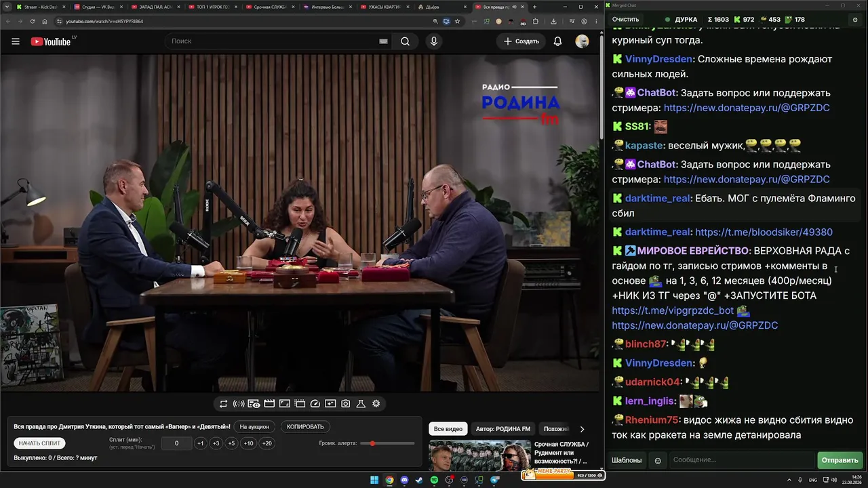
Task: Click the YouTube logo home link
Action: pos(51,41)
